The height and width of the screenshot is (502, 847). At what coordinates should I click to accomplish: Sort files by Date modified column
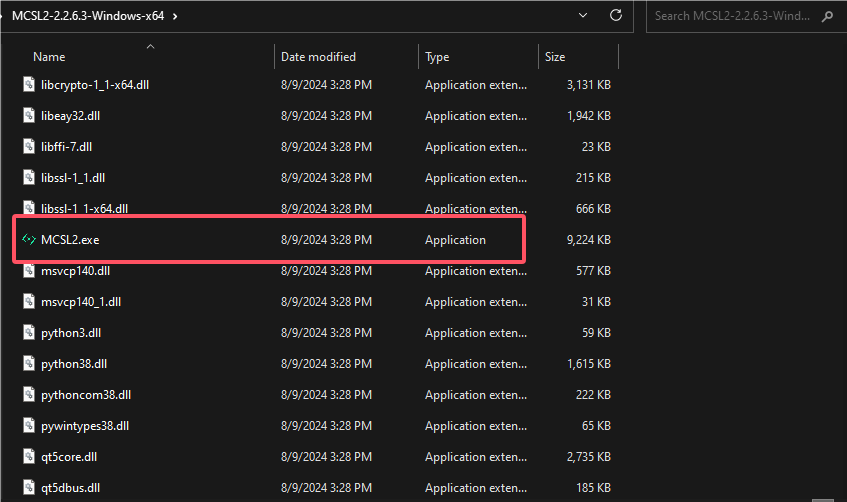point(318,57)
